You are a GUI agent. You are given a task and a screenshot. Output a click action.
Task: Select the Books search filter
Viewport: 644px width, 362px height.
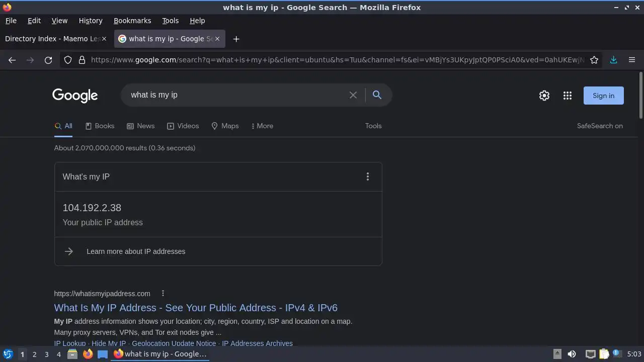click(x=100, y=126)
